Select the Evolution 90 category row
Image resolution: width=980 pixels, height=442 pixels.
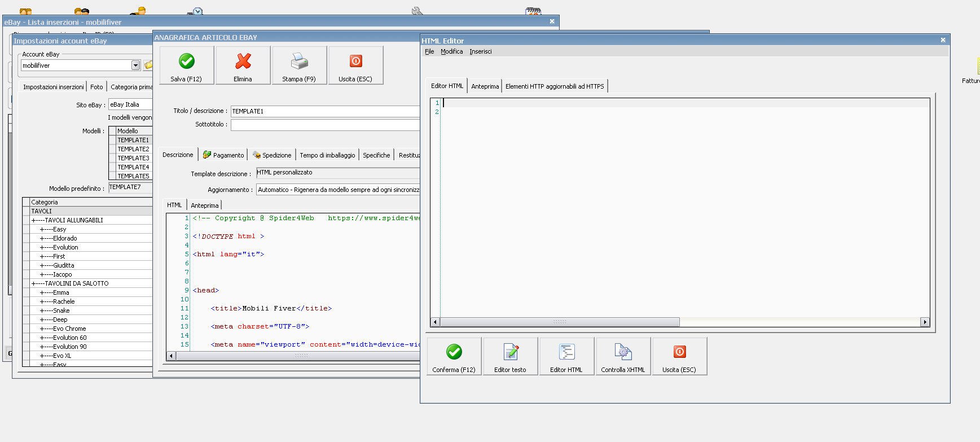(x=91, y=347)
